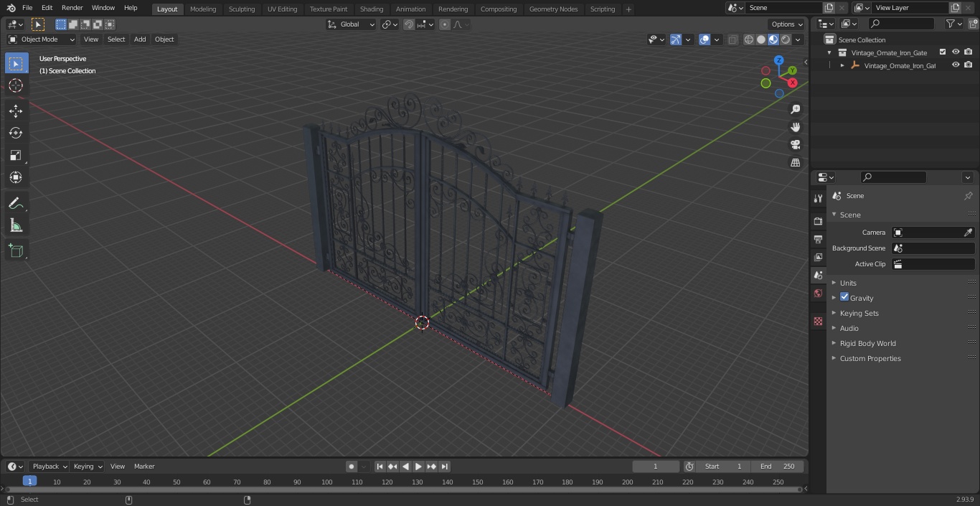The width and height of the screenshot is (980, 506).
Task: Click the zoom view magnifier icon
Action: click(x=795, y=109)
